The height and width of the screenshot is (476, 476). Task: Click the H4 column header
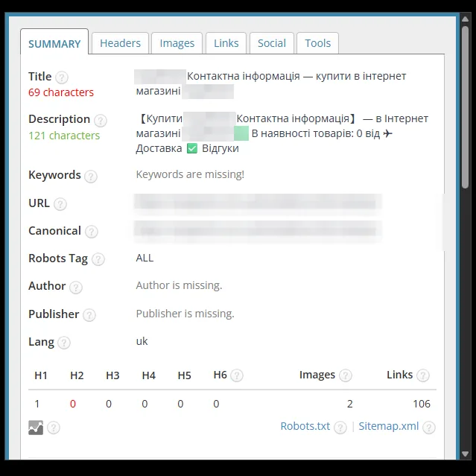point(149,375)
